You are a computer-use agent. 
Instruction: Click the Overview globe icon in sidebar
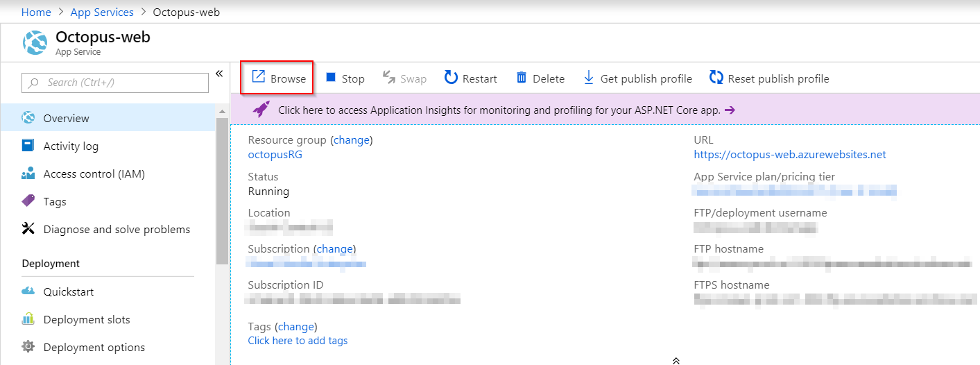tap(28, 118)
